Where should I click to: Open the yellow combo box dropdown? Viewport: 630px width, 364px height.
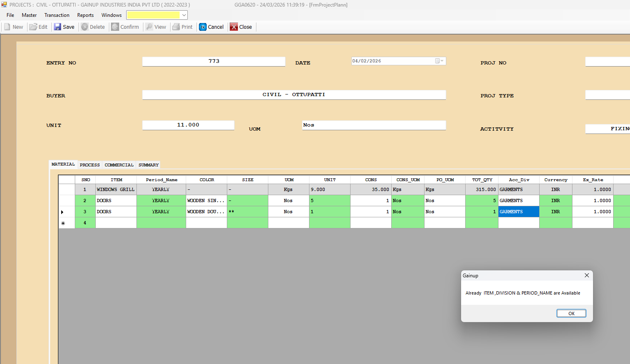[x=184, y=15]
